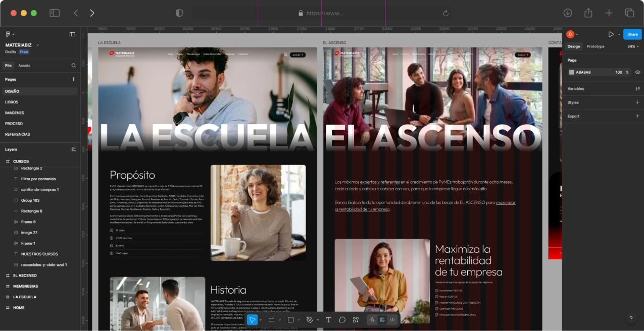Select the Frame tool
Viewport: 644px width, 331px height.
[x=271, y=320]
